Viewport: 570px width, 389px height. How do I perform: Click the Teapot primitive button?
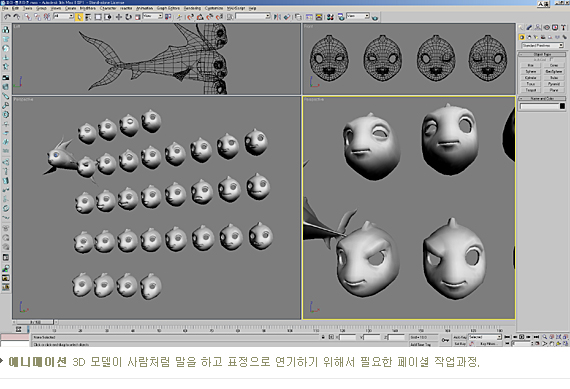[x=530, y=90]
